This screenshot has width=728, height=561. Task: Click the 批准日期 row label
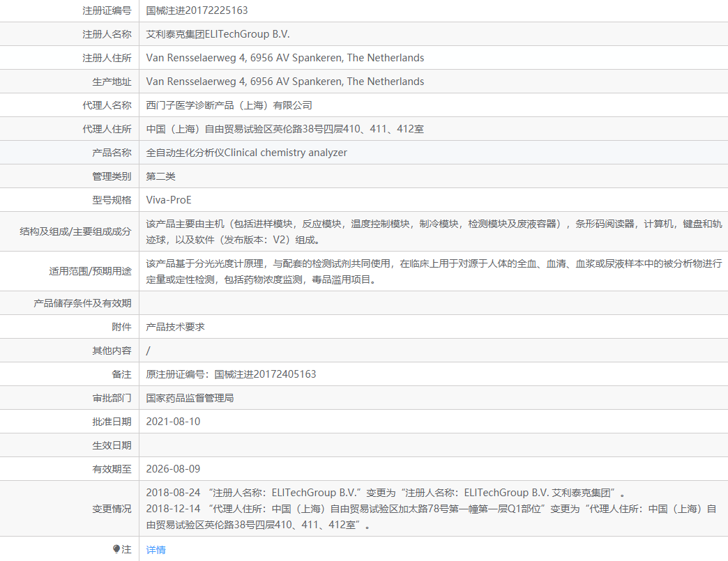click(112, 422)
